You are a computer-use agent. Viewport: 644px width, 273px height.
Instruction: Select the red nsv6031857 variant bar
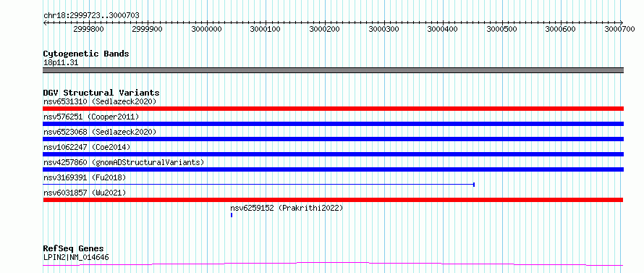pyautogui.click(x=333, y=200)
